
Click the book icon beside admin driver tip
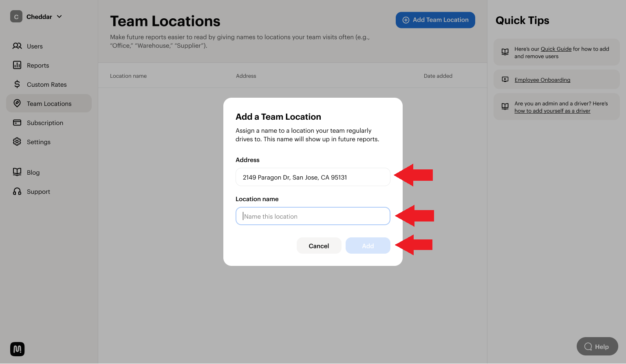(505, 107)
